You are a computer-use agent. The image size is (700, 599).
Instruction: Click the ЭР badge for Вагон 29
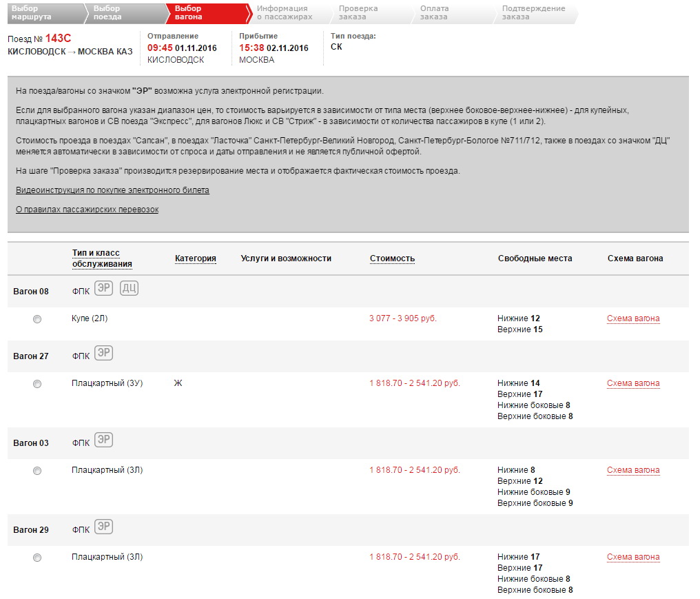[x=103, y=527]
